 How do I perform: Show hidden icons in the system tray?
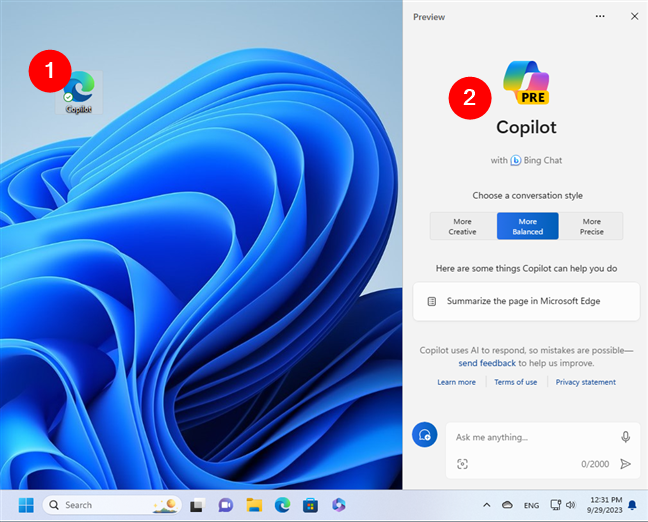tap(487, 505)
